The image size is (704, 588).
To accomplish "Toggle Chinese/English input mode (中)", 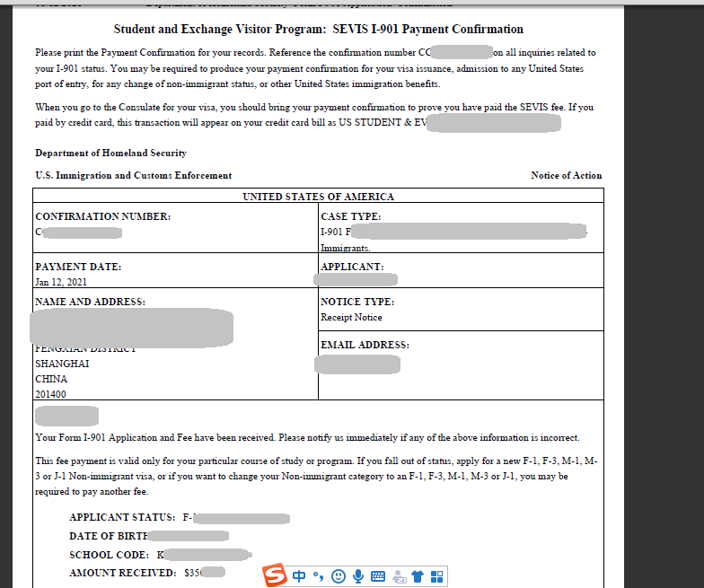I will (x=299, y=576).
